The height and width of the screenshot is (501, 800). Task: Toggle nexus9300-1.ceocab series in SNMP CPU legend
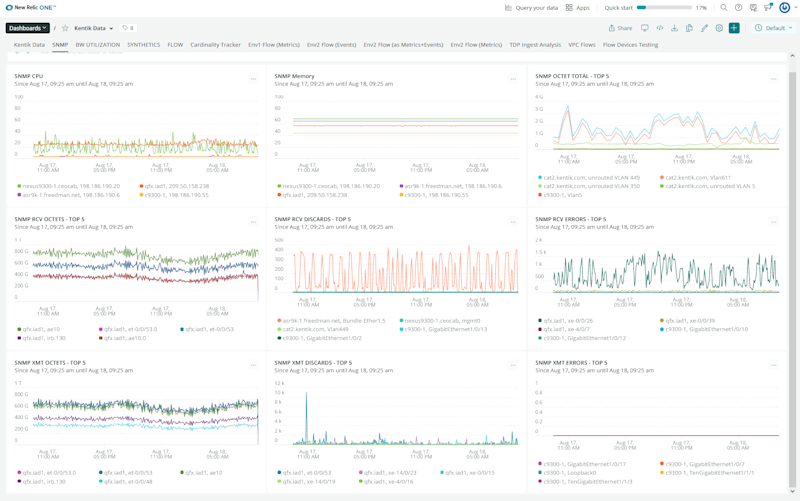[71, 186]
